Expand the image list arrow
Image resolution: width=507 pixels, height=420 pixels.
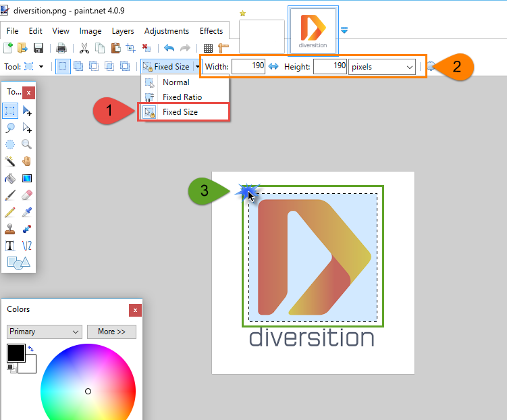click(344, 30)
